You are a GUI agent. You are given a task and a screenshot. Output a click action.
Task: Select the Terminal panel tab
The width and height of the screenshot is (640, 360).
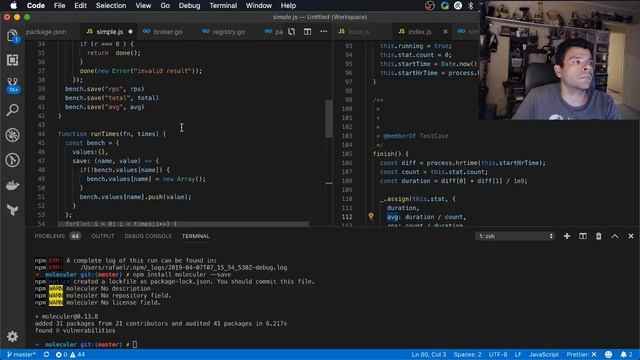coord(196,236)
